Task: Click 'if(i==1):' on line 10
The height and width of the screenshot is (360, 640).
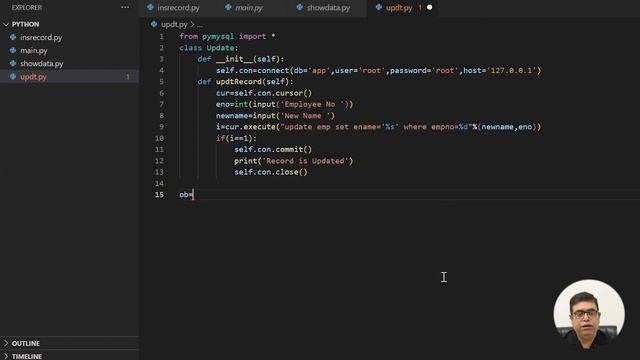Action: click(236, 138)
